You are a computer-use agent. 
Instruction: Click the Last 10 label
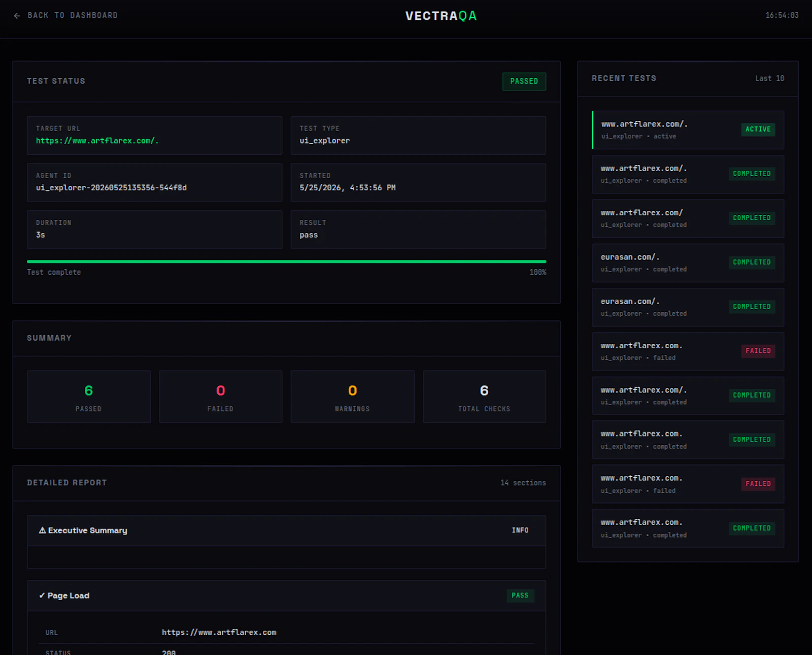(769, 79)
